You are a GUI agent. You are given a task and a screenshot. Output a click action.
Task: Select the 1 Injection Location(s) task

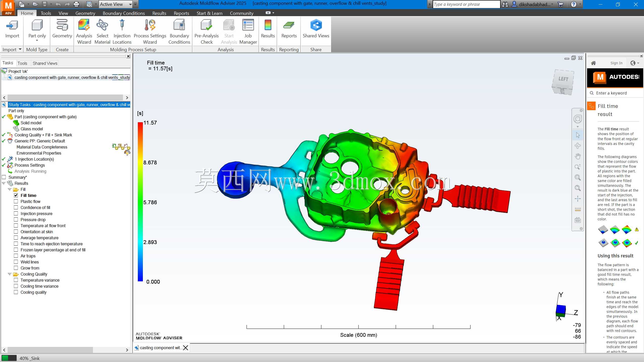point(34,159)
